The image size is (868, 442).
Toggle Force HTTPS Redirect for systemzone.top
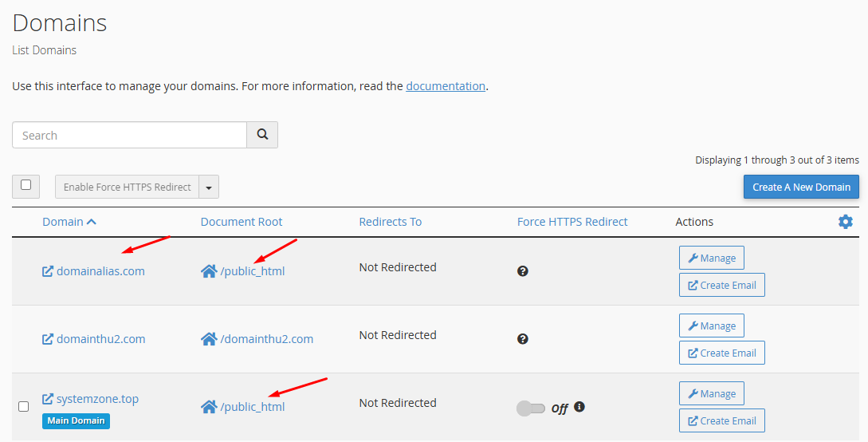click(x=531, y=408)
